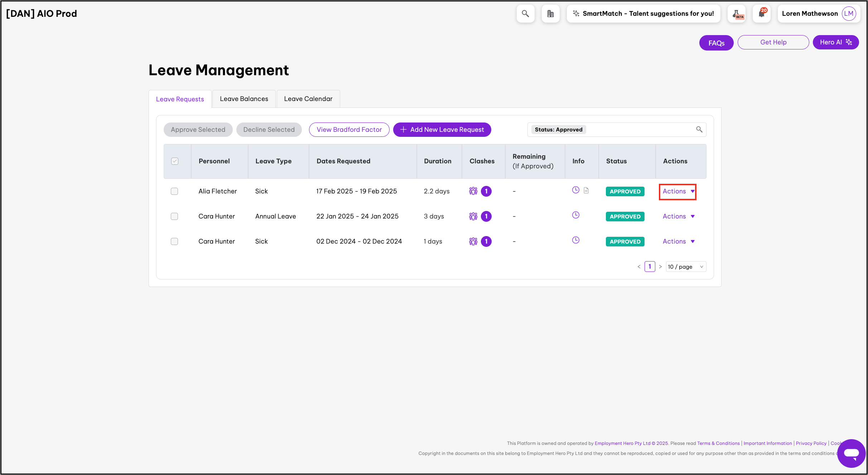
Task: Open the chat bubble widget
Action: click(x=851, y=453)
